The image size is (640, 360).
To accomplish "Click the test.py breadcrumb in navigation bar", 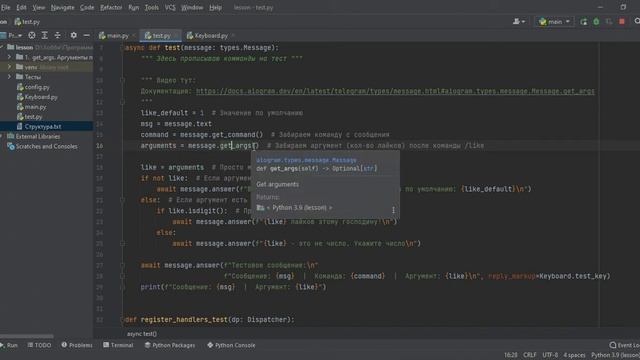I will coord(27,22).
